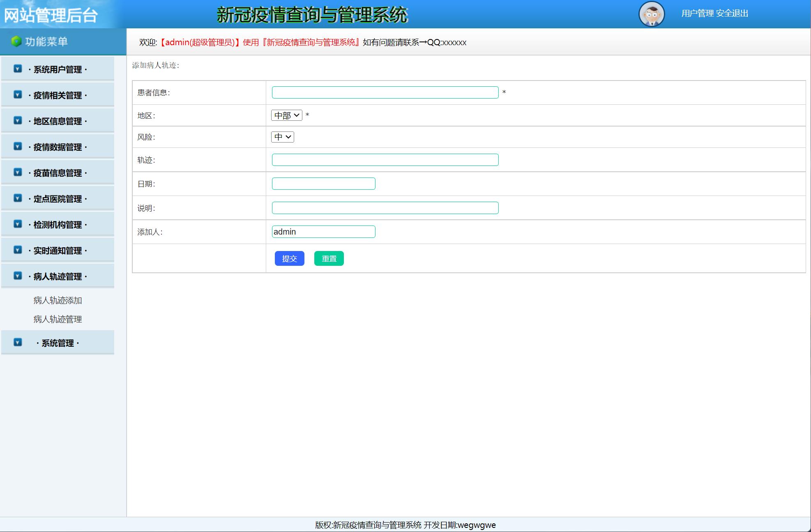This screenshot has width=811, height=532.
Task: Click arrow icon beside 疫情相关管理
Action: [x=18, y=94]
